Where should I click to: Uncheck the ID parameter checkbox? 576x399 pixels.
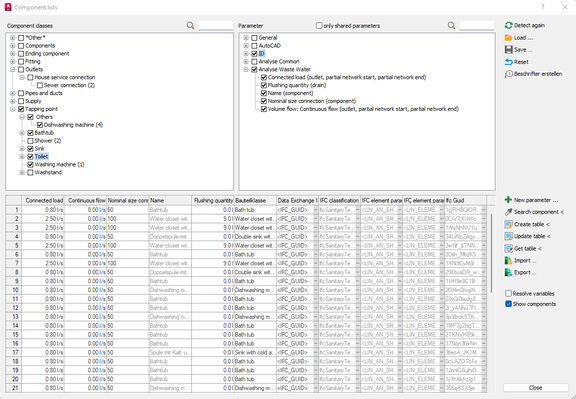pyautogui.click(x=254, y=54)
